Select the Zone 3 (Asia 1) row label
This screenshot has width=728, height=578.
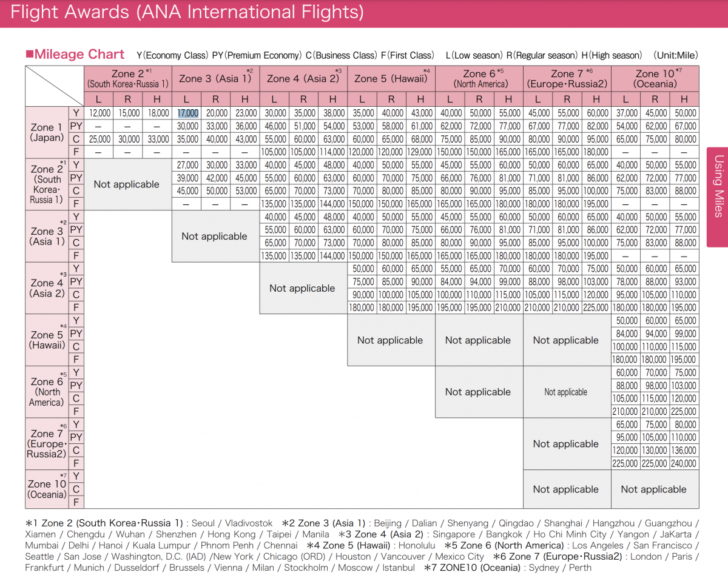pyautogui.click(x=47, y=236)
